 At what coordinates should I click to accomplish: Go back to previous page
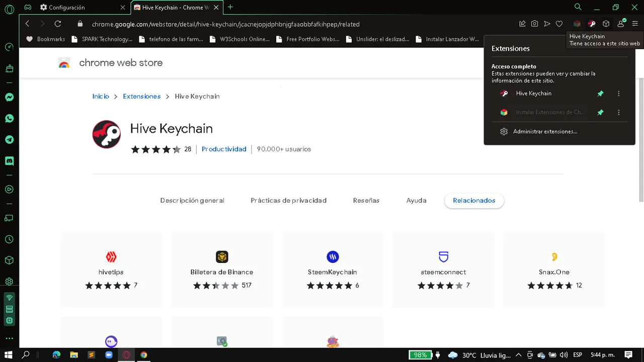pyautogui.click(x=27, y=24)
